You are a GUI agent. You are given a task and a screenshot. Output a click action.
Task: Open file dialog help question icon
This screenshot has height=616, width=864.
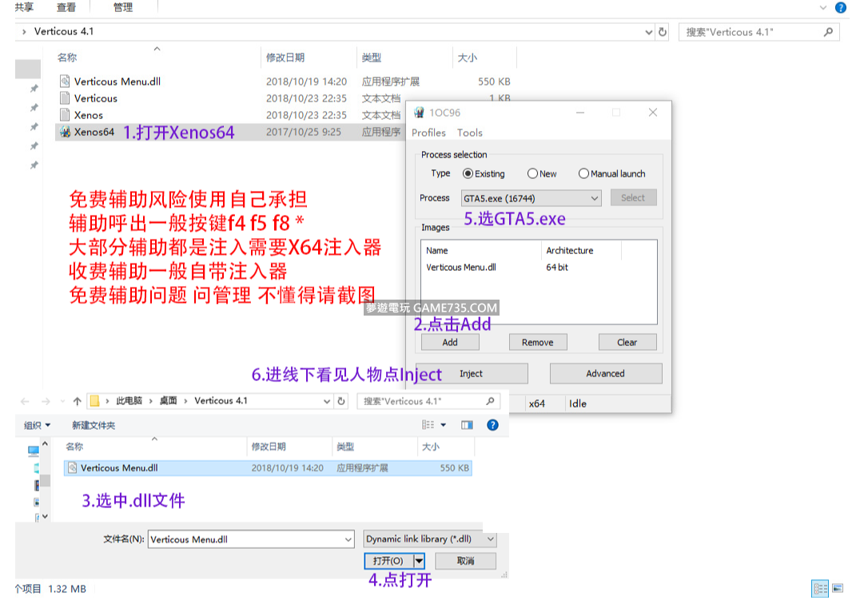point(492,425)
